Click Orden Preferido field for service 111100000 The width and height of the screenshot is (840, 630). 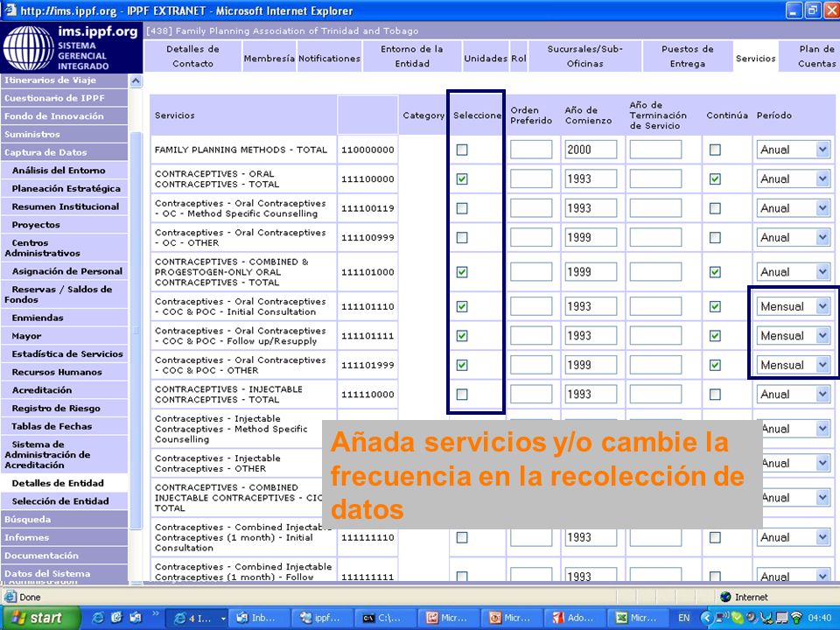(531, 178)
